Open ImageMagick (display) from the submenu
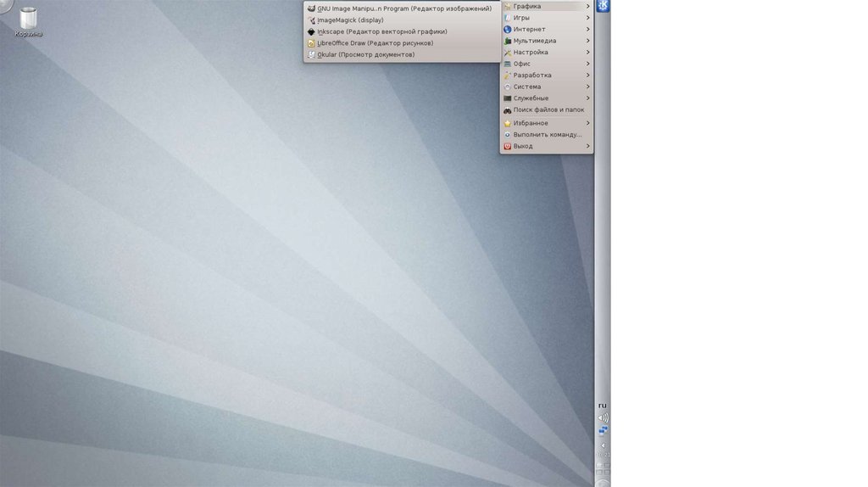868x487 pixels. point(350,20)
